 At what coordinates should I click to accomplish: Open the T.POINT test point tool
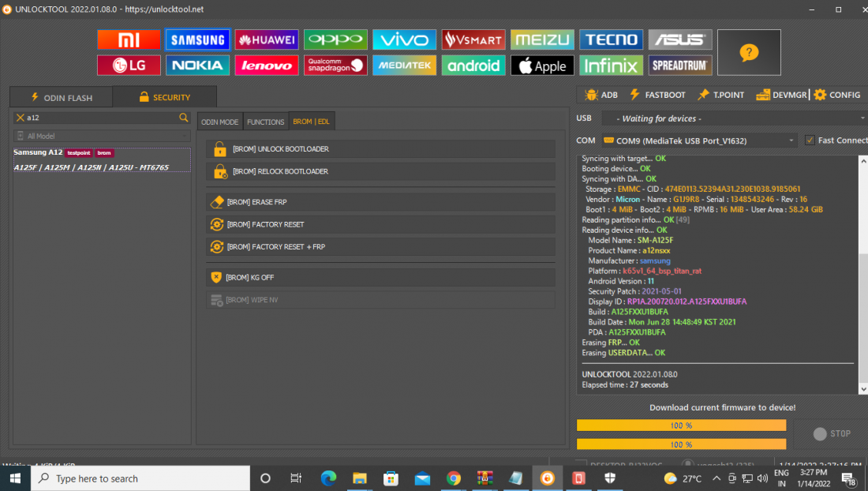(x=720, y=95)
